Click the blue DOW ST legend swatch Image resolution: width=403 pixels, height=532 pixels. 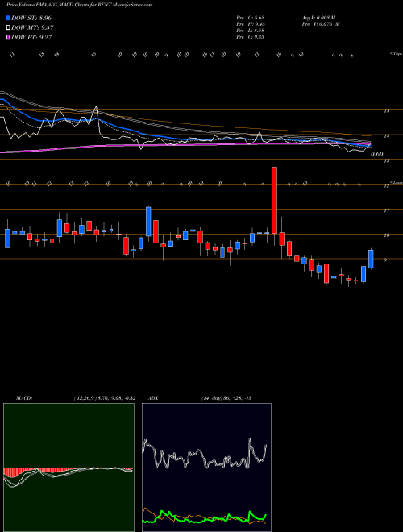click(x=9, y=18)
